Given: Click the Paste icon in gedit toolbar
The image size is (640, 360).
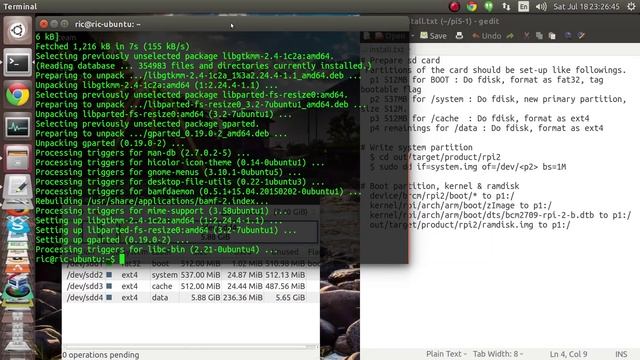Looking at the screenshot, I should [552, 36].
